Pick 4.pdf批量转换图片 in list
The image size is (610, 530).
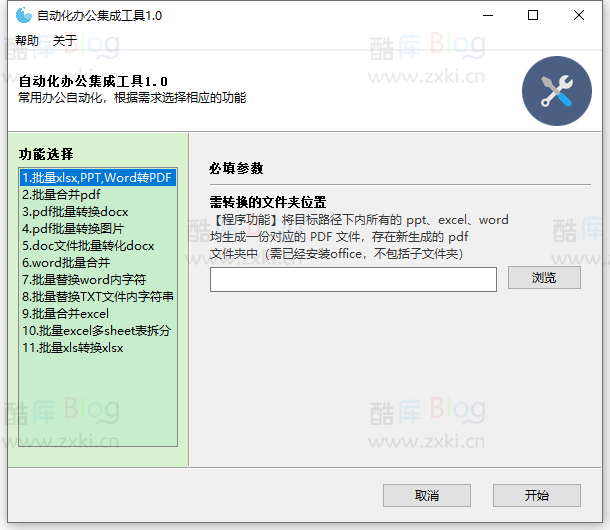[98, 229]
